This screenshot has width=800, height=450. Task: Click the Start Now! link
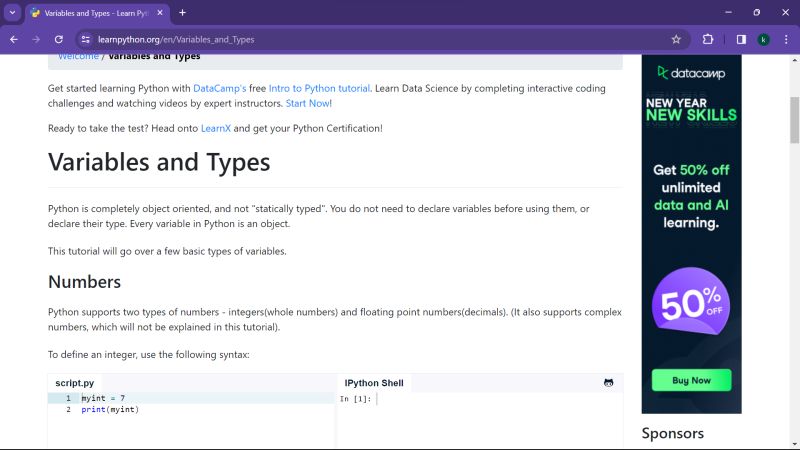pos(308,103)
